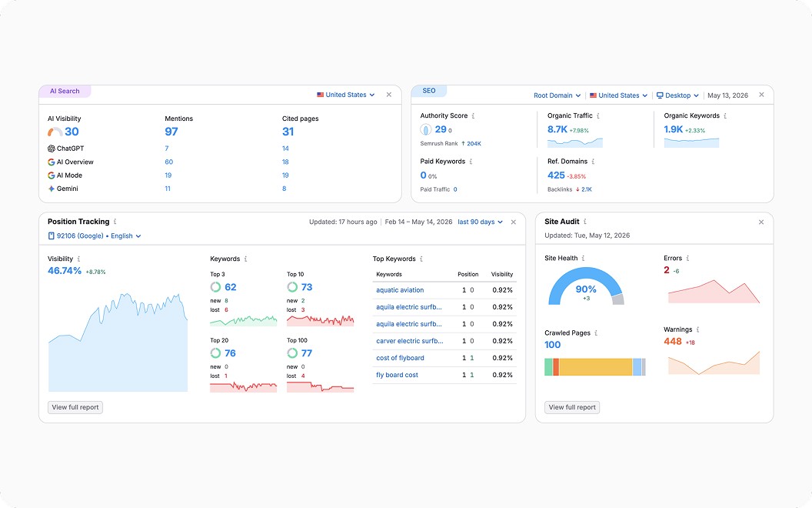The width and height of the screenshot is (812, 508).
Task: Click info icon next to Organic Traffic
Action: coord(598,115)
